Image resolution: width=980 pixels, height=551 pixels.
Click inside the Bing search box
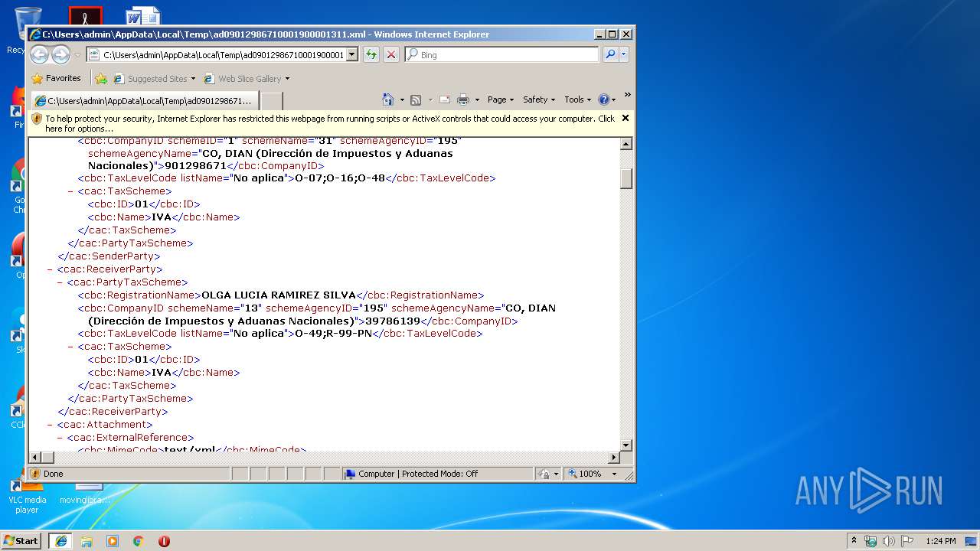pyautogui.click(x=502, y=54)
